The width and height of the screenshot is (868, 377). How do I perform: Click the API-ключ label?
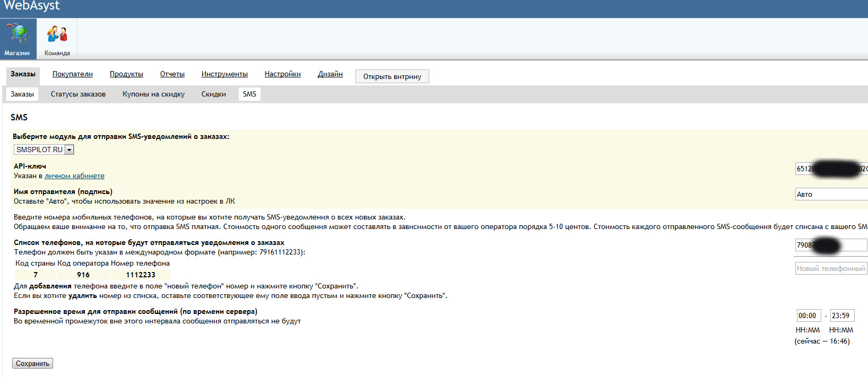click(30, 166)
